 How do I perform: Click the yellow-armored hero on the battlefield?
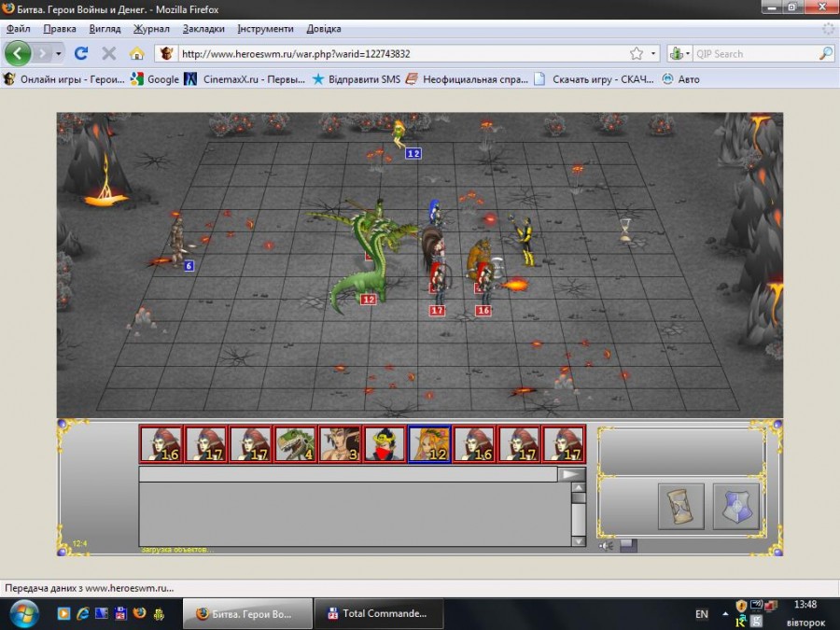tap(525, 240)
